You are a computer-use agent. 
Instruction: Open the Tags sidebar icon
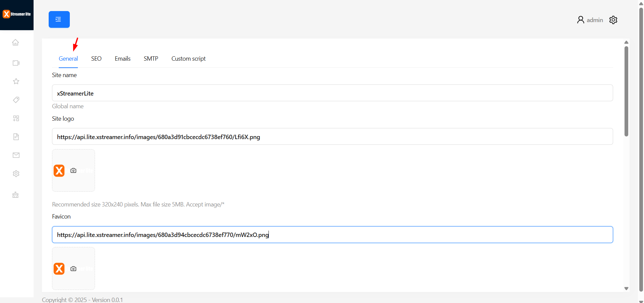[x=16, y=100]
